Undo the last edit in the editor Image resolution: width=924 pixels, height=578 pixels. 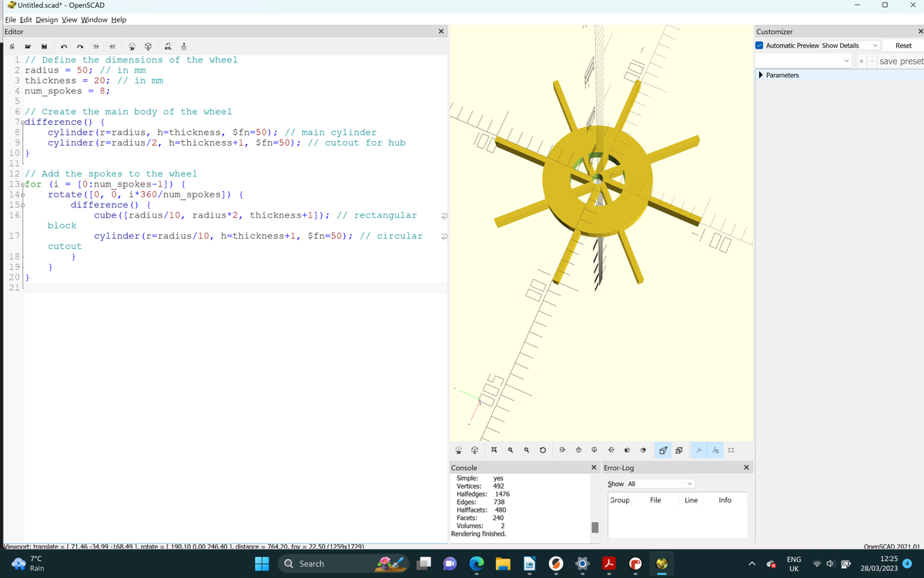point(64,46)
